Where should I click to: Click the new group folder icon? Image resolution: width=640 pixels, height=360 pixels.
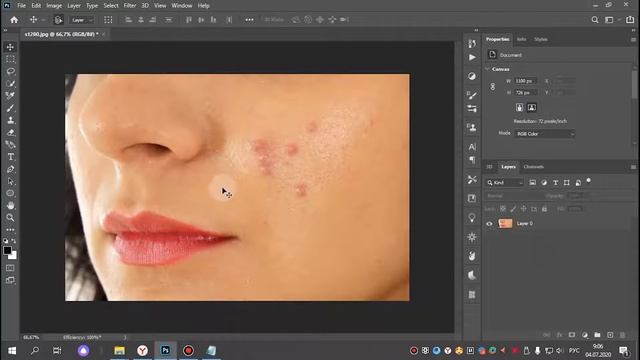coord(598,335)
